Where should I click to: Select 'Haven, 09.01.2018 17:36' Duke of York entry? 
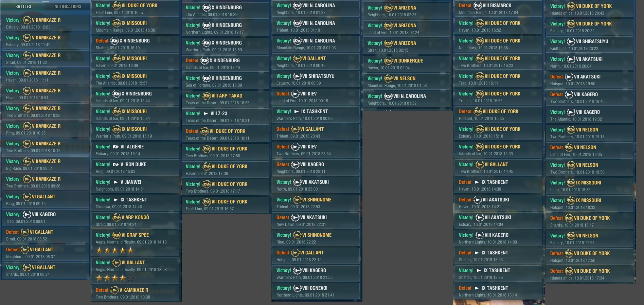225,170
